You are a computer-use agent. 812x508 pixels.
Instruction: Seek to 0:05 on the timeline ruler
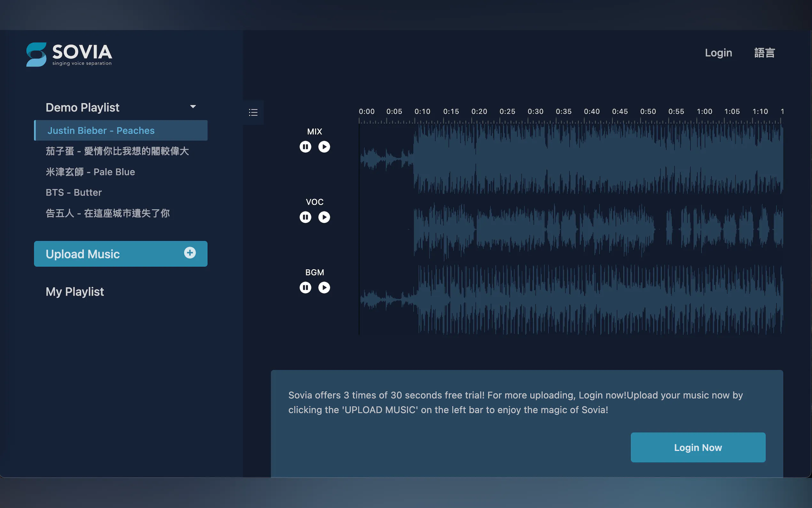394,112
